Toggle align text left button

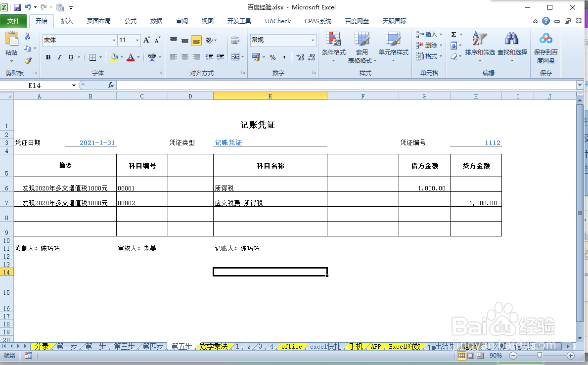click(x=173, y=57)
